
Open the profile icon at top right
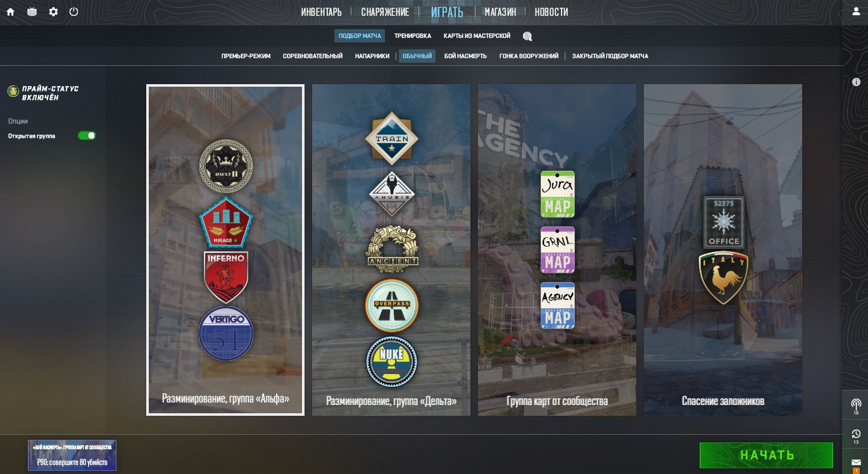pos(855,12)
